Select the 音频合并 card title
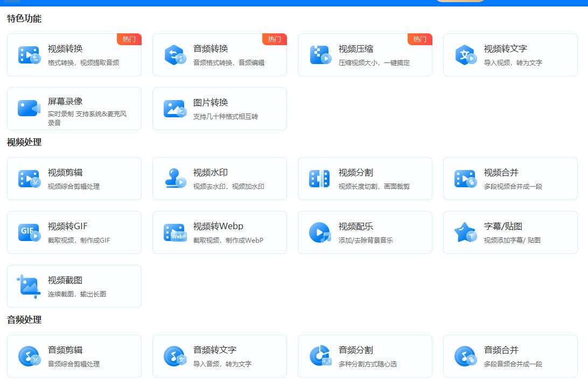The image size is (588, 382). 501,350
